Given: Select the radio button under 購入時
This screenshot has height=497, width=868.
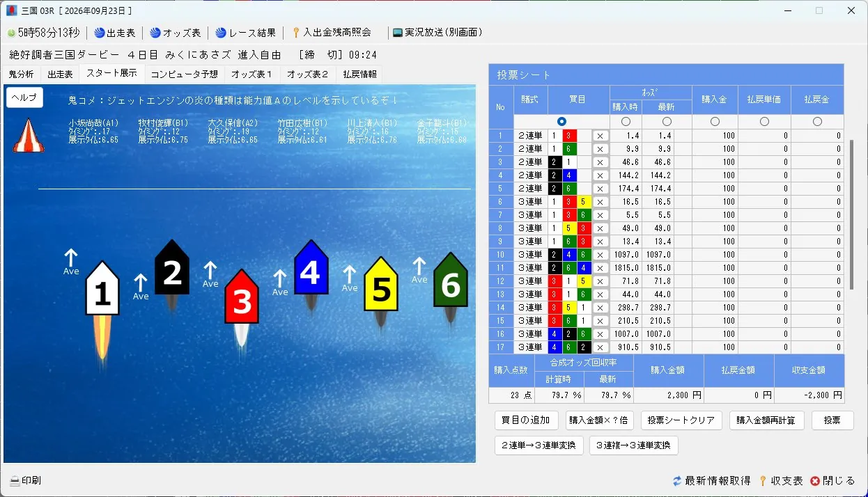Looking at the screenshot, I should pyautogui.click(x=626, y=122).
